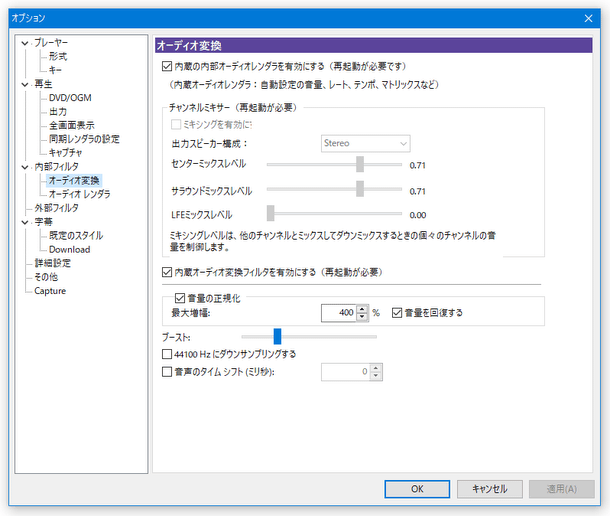The image size is (610, 516).
Task: Click the ブースト slider handle
Action: (x=277, y=337)
